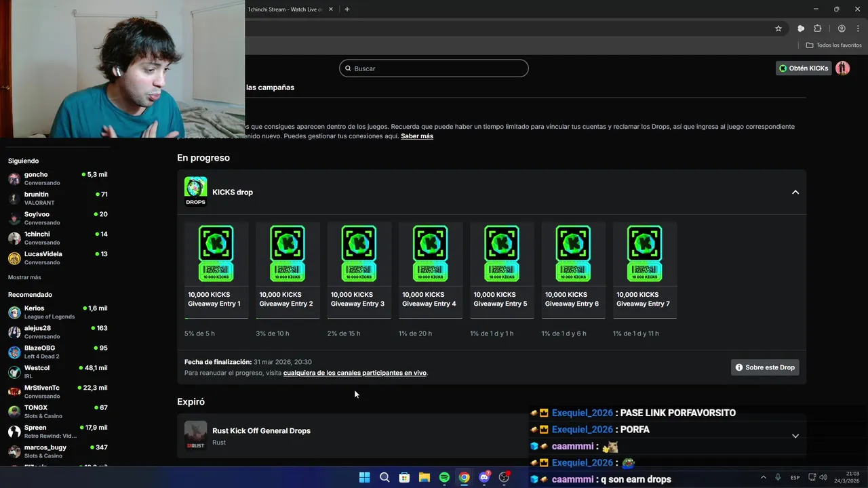Select the Giveaway Entry 4 reward image
The image size is (868, 488).
tap(431, 254)
